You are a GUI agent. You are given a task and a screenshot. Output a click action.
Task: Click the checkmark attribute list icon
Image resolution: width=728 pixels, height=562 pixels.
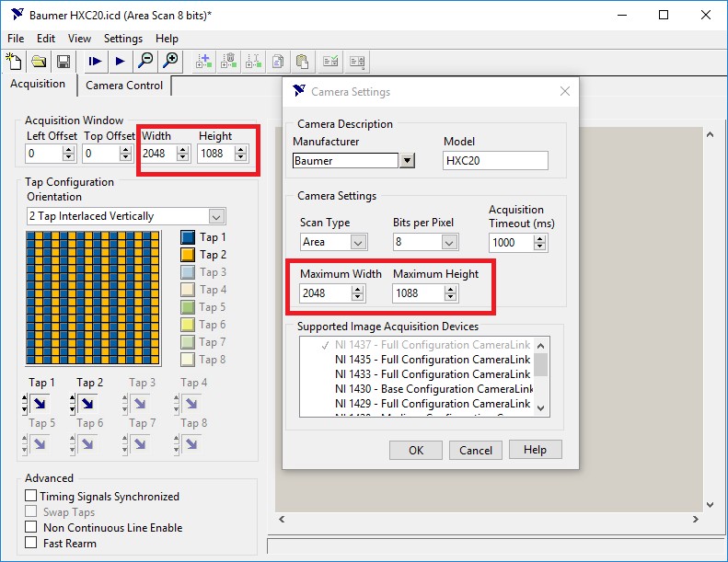tap(330, 62)
